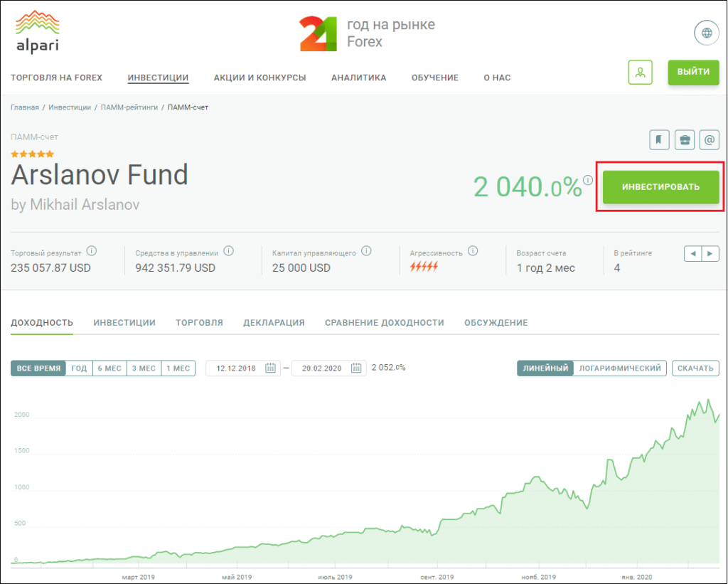Click the сент. 2019 axis label
The height and width of the screenshot is (584, 728).
(x=437, y=577)
